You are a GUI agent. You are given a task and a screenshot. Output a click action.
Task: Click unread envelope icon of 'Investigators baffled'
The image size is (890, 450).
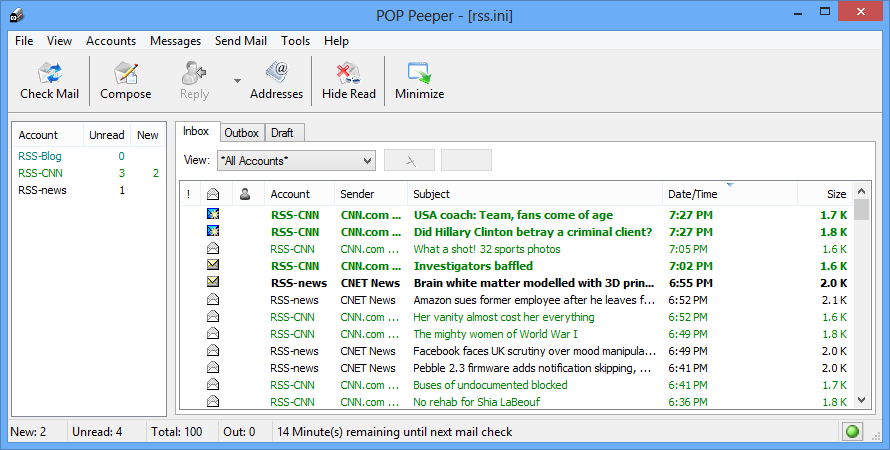[213, 266]
